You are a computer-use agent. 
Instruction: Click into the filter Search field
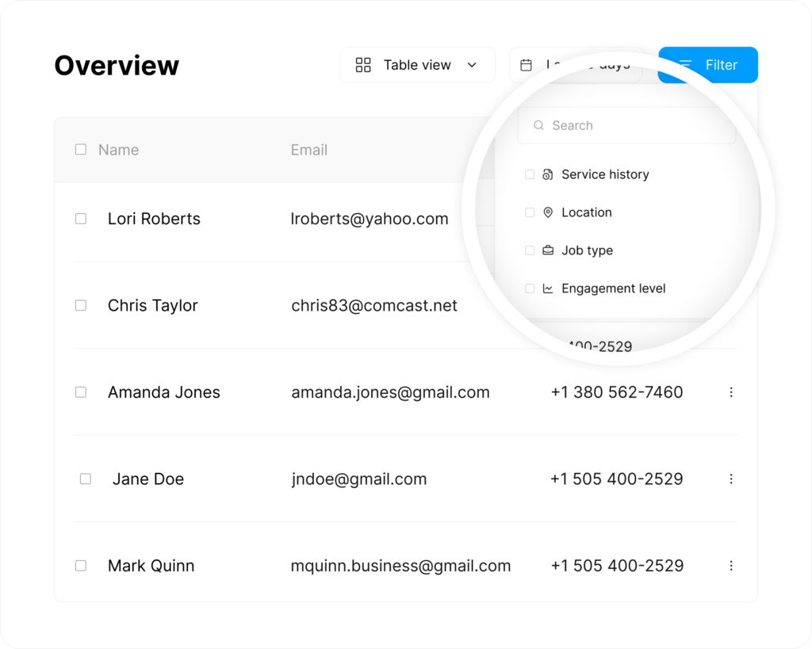click(634, 125)
